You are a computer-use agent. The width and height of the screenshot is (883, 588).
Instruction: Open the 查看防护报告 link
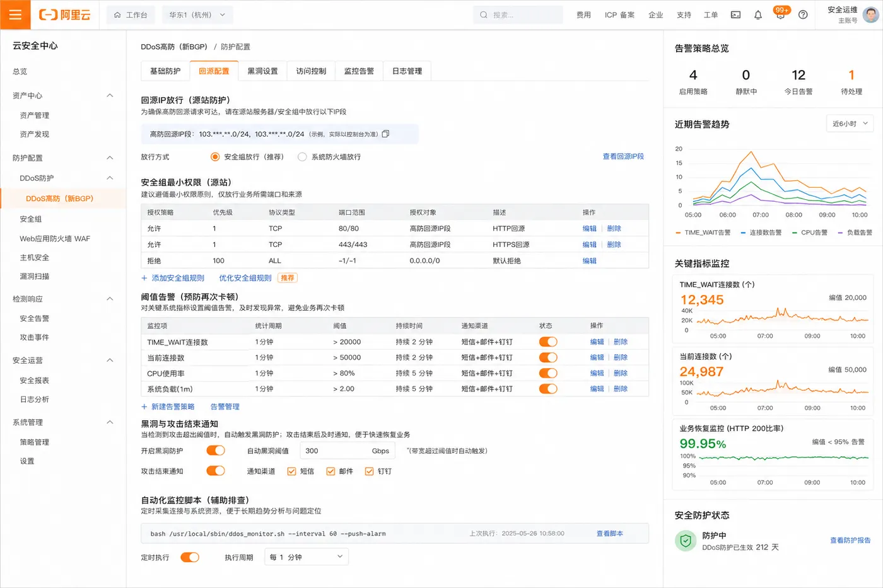pos(850,541)
